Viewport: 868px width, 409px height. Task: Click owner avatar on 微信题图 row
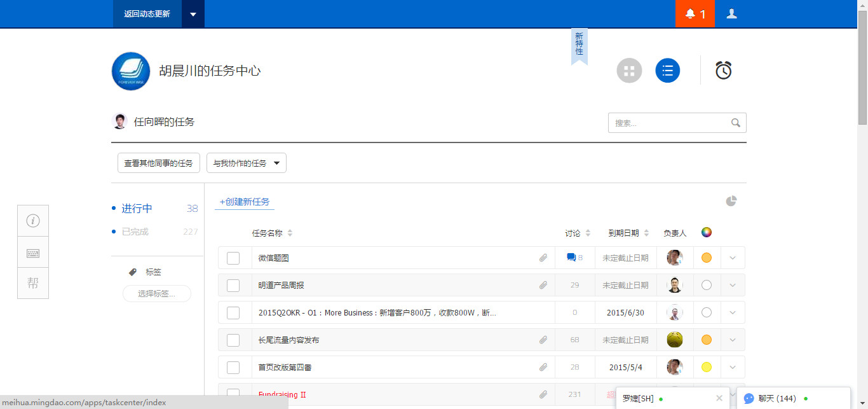pos(675,258)
